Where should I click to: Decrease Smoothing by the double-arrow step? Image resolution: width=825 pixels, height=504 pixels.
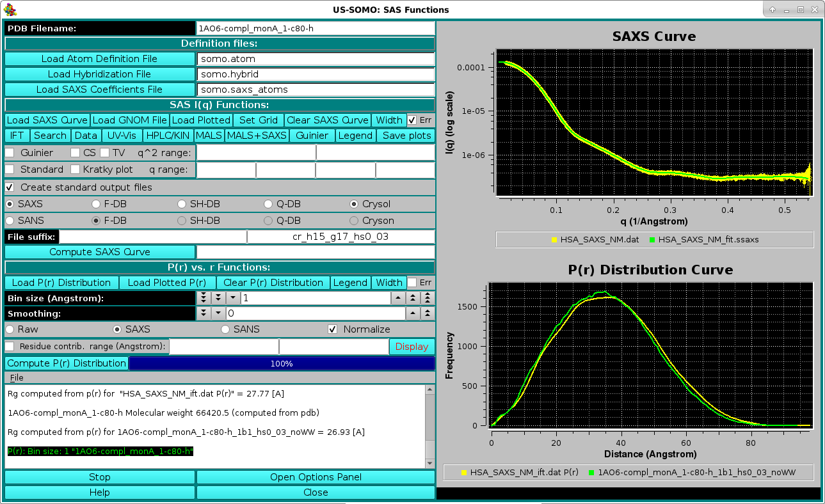[204, 313]
